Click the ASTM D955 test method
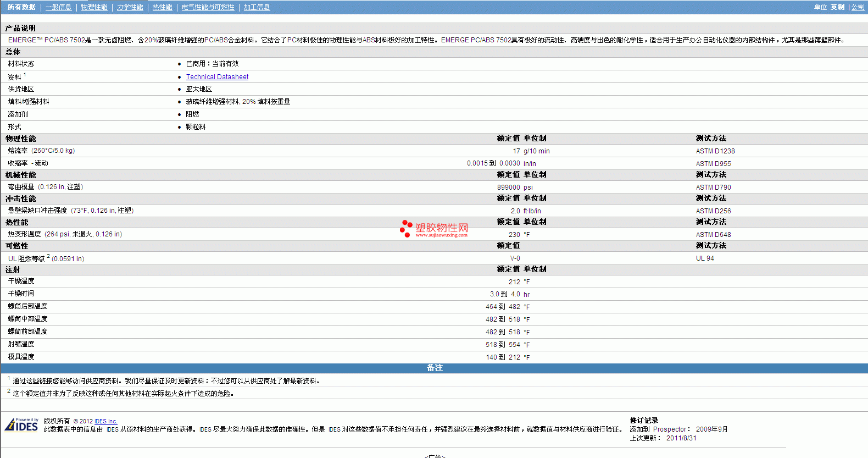868x458 pixels. tap(713, 164)
